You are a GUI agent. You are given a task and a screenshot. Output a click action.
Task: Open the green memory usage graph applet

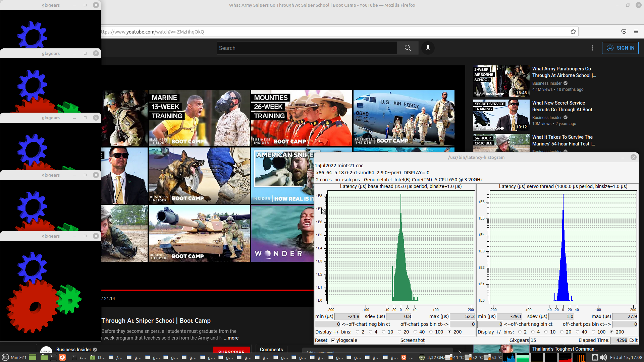(x=523, y=357)
